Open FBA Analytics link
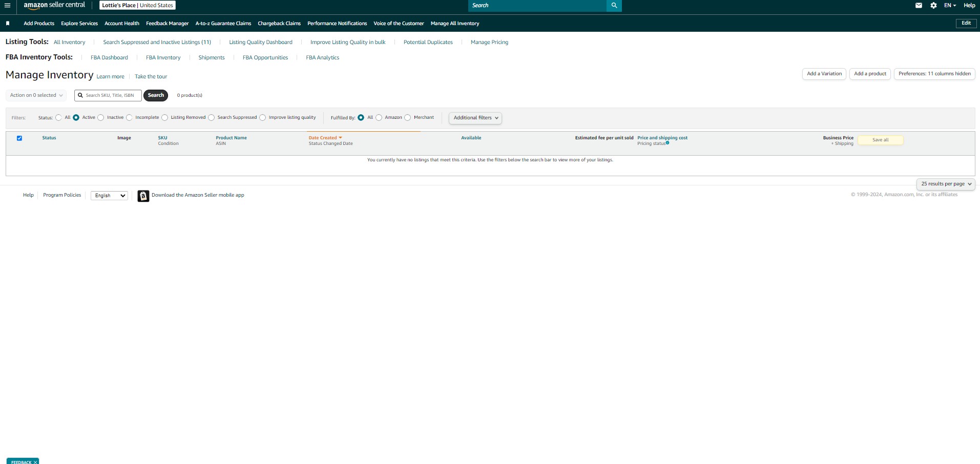The image size is (980, 464). point(323,58)
